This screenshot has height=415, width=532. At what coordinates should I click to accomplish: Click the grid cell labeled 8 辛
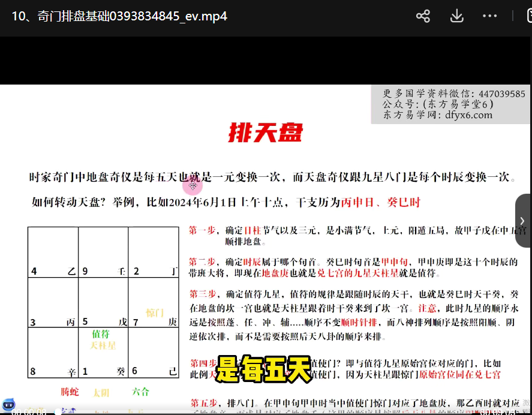[x=53, y=353]
